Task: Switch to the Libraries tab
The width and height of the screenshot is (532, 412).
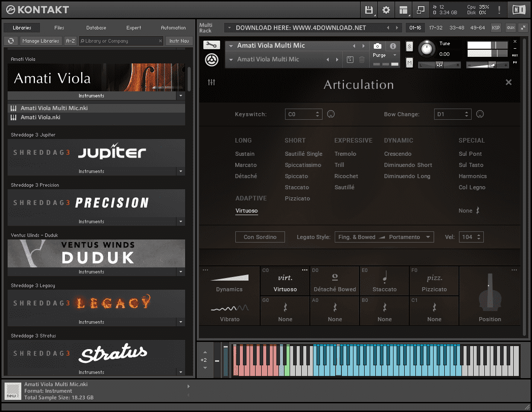Action: click(22, 27)
